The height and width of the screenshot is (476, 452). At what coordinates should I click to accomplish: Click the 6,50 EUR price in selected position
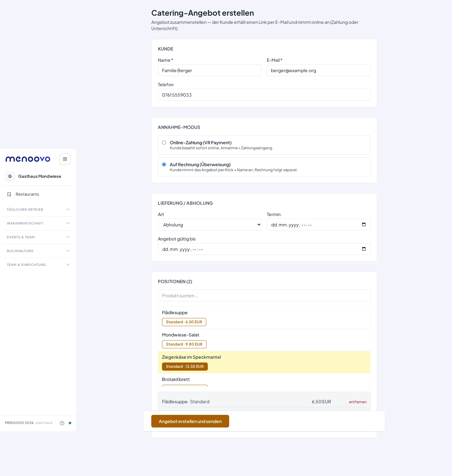(x=321, y=402)
